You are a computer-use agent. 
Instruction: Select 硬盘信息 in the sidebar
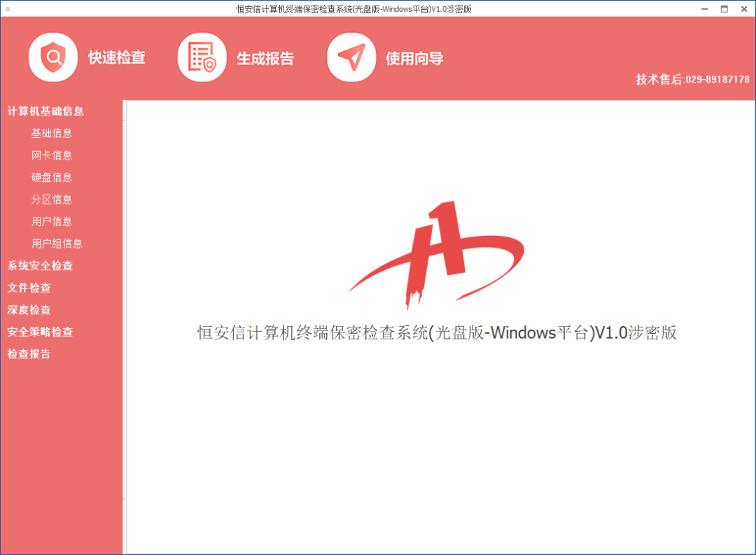click(x=52, y=178)
